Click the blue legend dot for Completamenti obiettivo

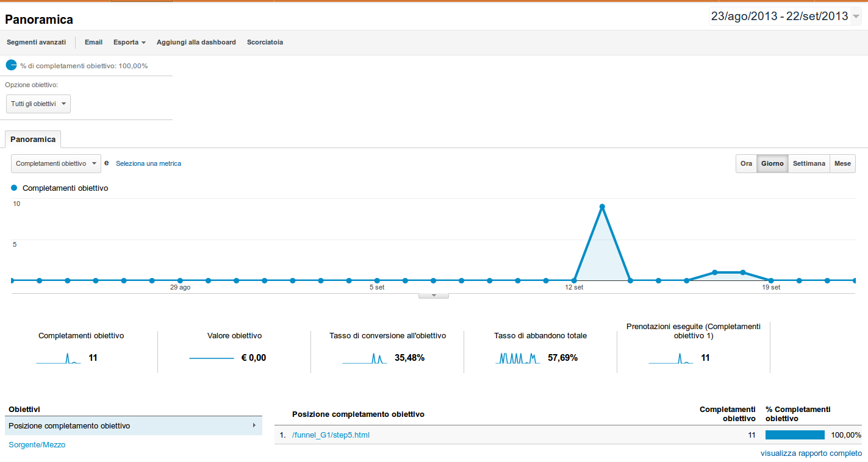tap(14, 188)
